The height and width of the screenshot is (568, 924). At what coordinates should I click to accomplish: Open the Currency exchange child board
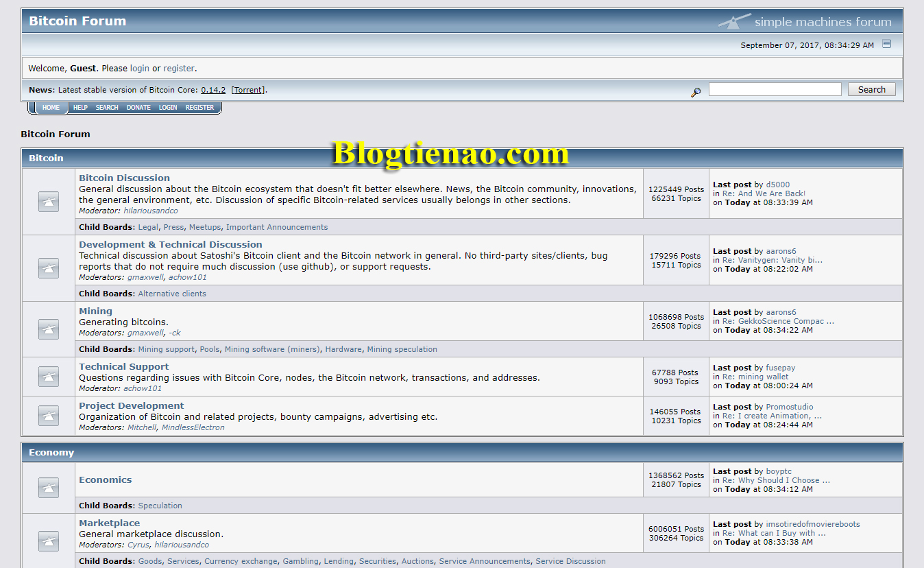pyautogui.click(x=241, y=561)
